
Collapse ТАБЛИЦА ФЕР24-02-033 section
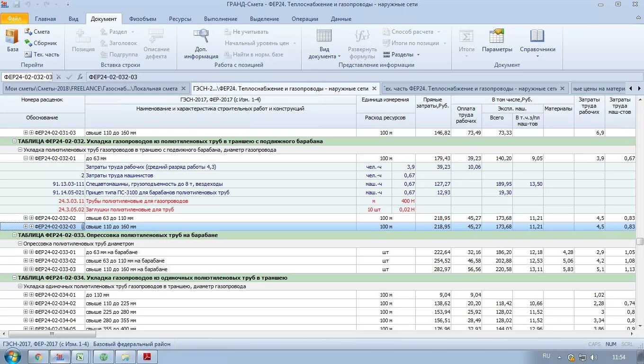[15, 235]
